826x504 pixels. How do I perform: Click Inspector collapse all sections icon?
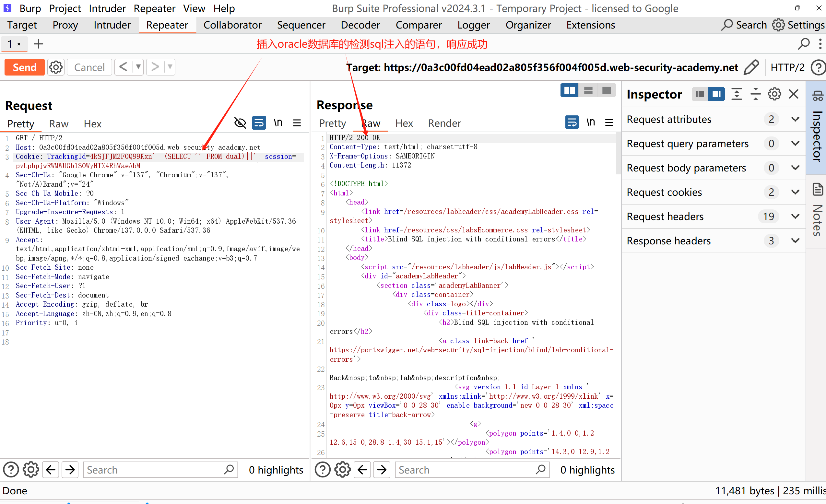click(x=755, y=94)
